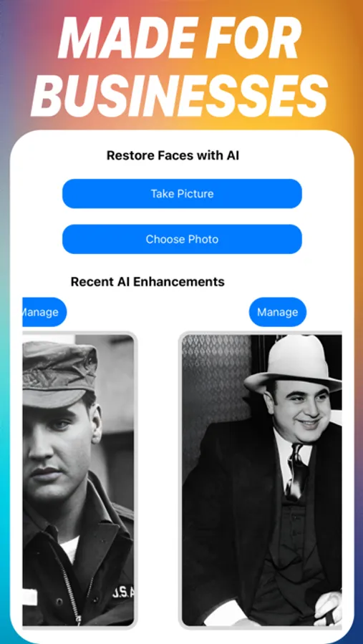Tap the Choose Photo button
Image resolution: width=363 pixels, height=644 pixels.
tap(182, 239)
